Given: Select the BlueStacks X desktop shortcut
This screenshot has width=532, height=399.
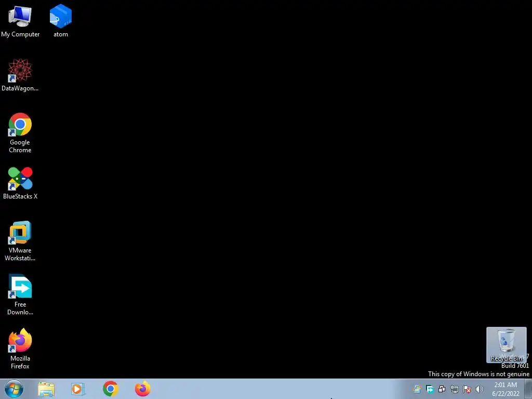Looking at the screenshot, I should click(x=20, y=183).
